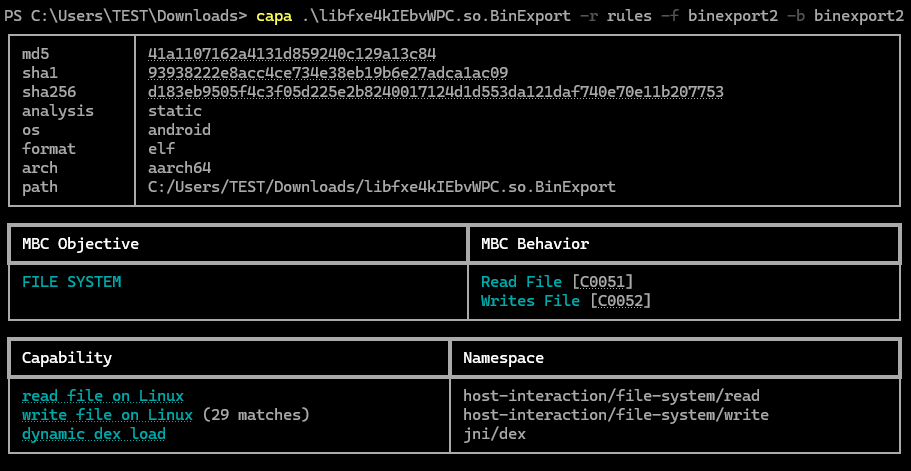Viewport: 911px width, 471px height.
Task: Click the host-interaction/file-system/write namespace
Action: point(616,415)
